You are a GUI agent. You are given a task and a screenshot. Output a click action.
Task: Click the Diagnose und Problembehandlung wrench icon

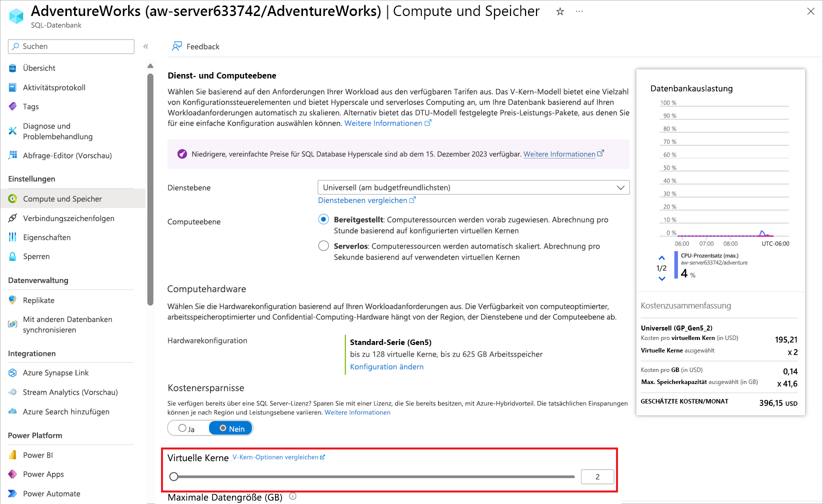point(12,131)
